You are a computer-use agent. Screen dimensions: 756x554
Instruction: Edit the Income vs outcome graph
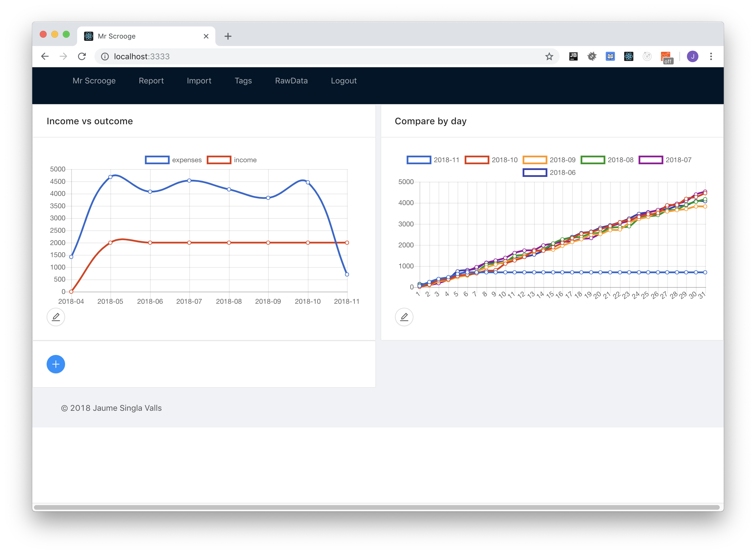(x=56, y=317)
